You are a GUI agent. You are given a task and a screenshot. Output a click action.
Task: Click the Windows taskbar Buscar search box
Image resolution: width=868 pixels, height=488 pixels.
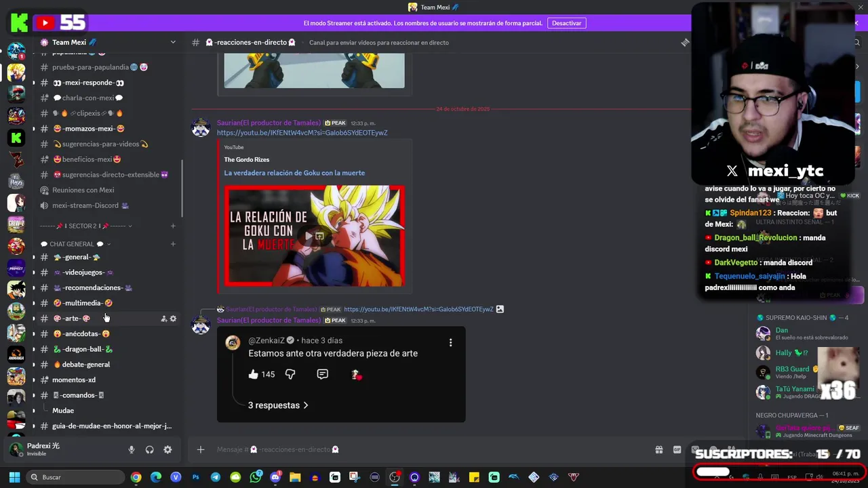point(76,477)
